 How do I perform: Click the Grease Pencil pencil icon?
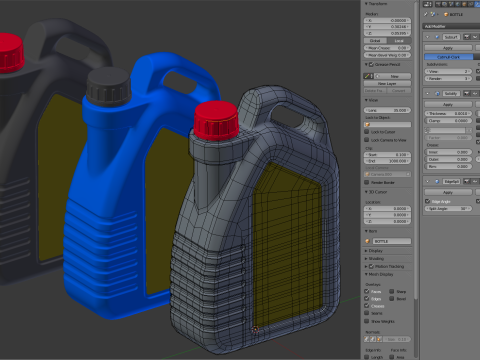tap(366, 76)
